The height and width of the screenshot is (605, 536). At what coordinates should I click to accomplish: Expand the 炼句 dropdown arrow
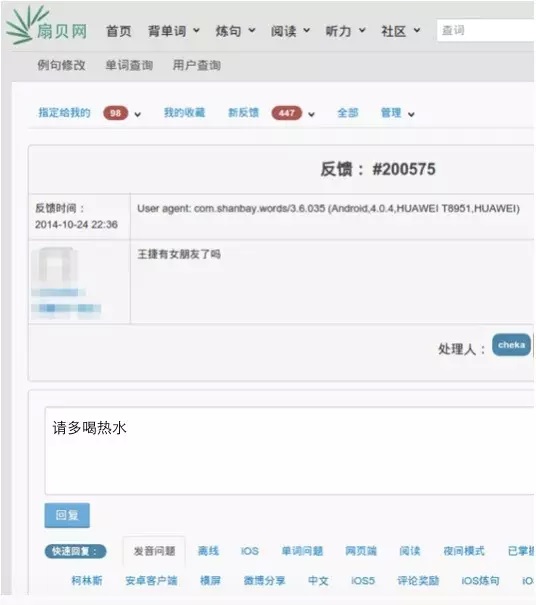coord(252,30)
